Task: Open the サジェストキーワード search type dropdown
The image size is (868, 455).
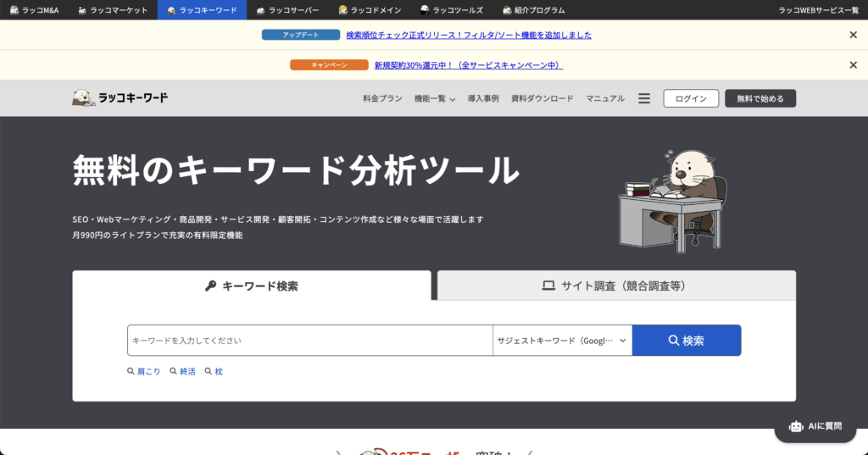Action: pos(563,341)
